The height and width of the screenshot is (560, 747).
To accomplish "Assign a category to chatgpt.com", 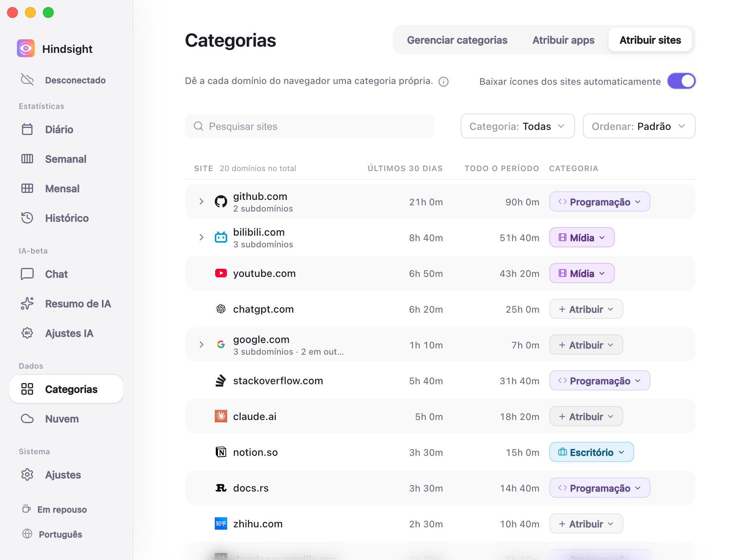I will tap(586, 309).
